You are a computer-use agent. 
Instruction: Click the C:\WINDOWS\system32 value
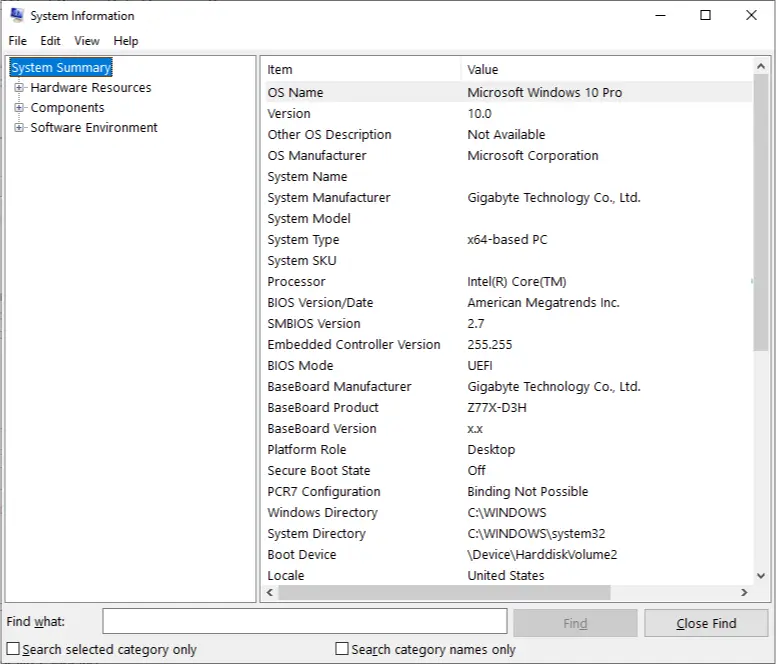[x=536, y=534]
